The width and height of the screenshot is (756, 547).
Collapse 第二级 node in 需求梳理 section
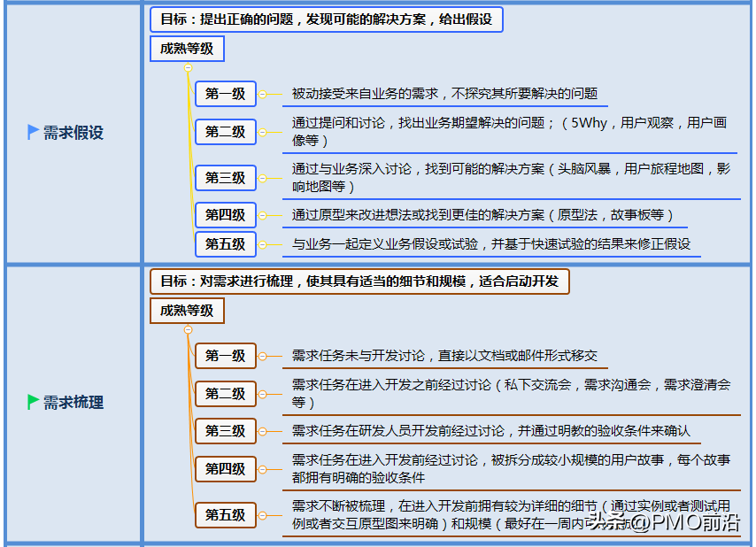tap(262, 394)
